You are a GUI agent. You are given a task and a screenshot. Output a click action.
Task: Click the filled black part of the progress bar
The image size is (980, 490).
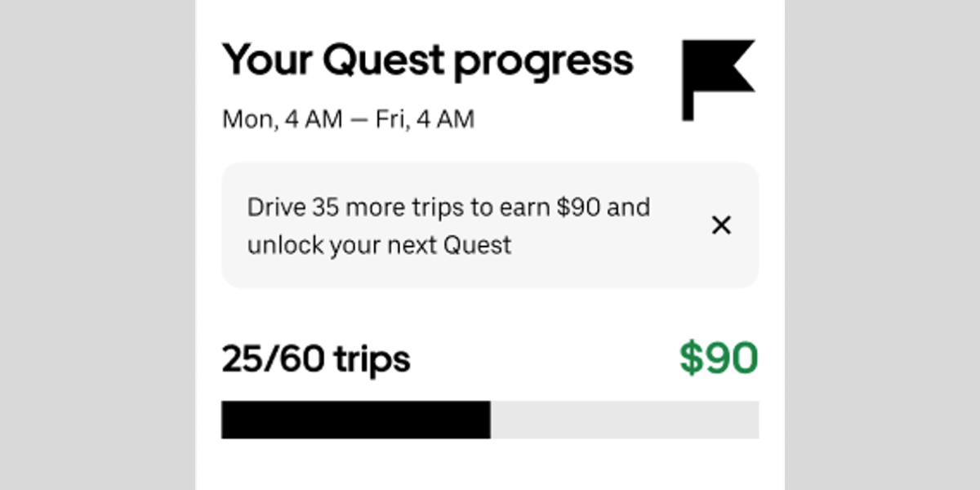(x=355, y=420)
